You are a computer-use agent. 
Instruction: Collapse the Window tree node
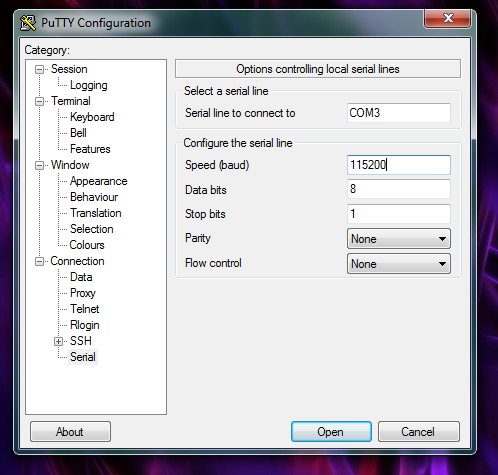39,165
